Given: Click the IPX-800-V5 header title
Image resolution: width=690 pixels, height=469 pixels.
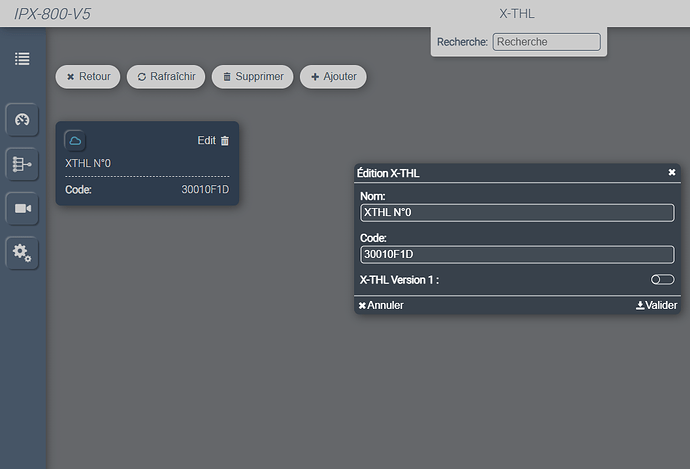Looking at the screenshot, I should (56, 13).
